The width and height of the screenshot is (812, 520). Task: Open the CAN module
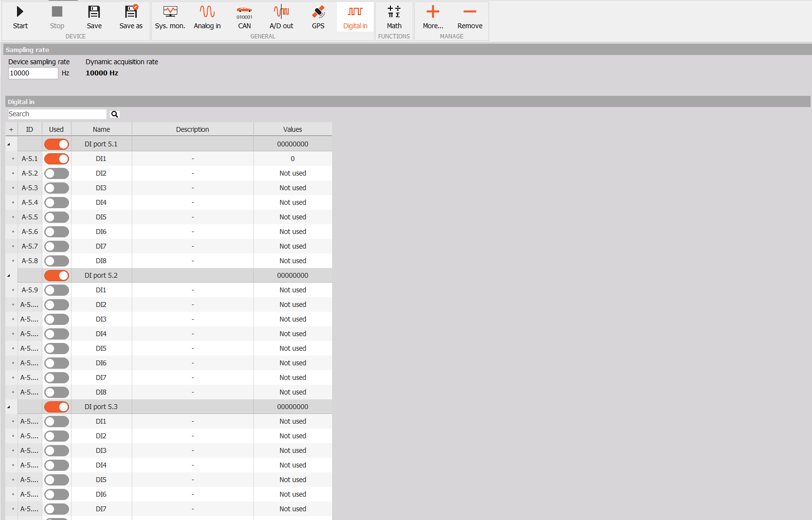245,18
